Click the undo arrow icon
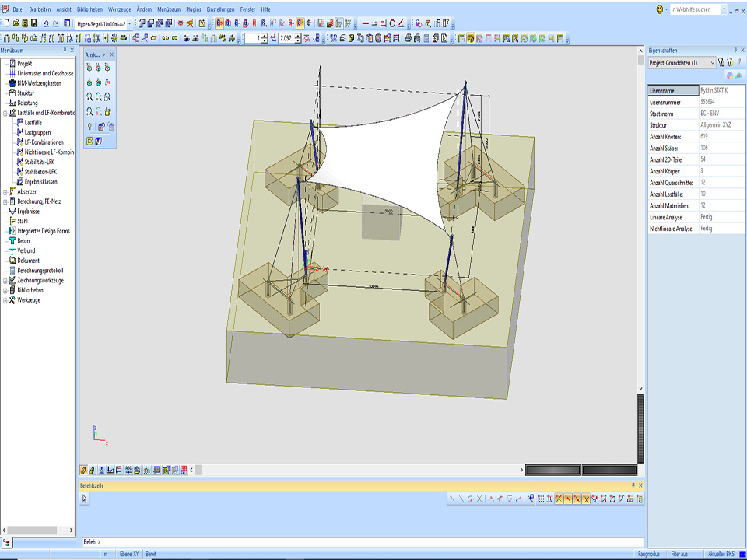 pos(45,23)
